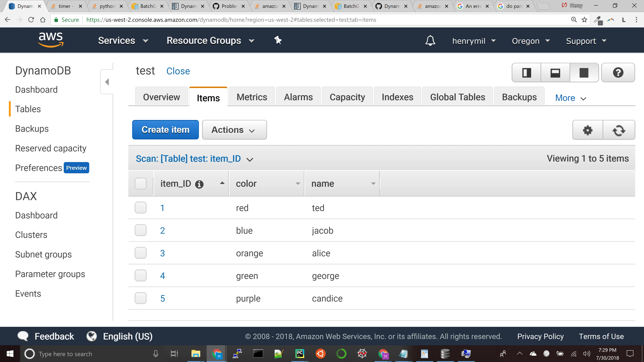Toggle the select-all header checkbox

click(141, 184)
